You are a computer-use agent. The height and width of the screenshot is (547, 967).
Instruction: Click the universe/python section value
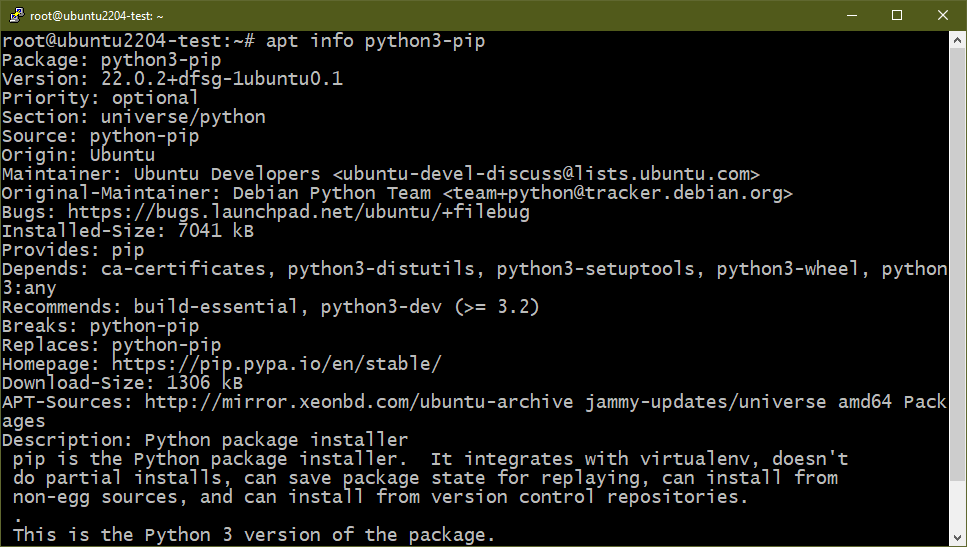(183, 117)
